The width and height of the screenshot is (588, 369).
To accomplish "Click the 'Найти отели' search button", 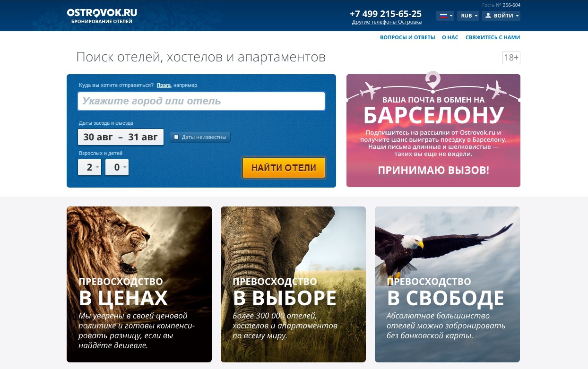I will coord(284,168).
